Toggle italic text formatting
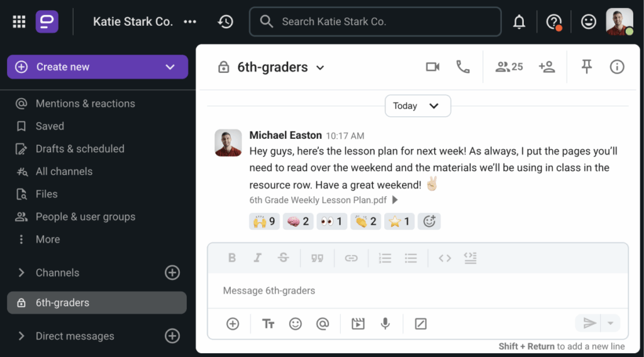644x357 pixels. 257,258
